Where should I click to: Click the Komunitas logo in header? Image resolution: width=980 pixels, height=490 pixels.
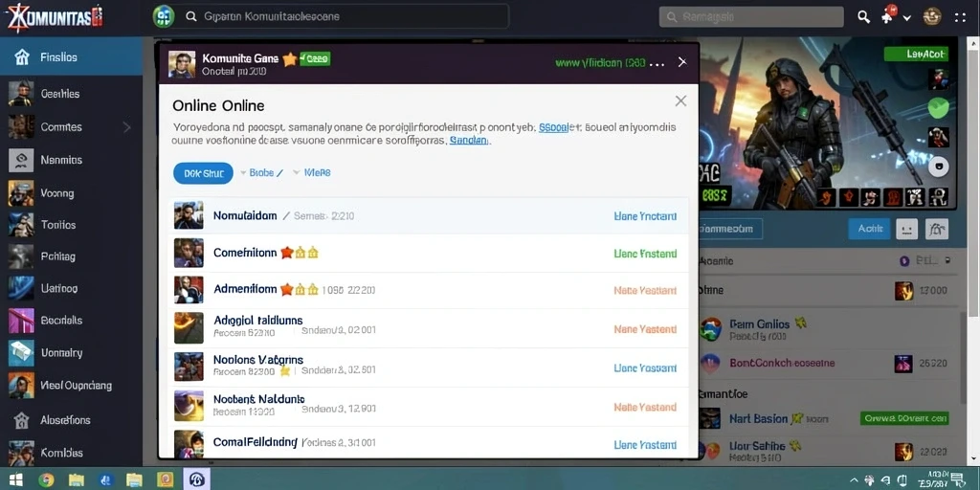point(55,17)
